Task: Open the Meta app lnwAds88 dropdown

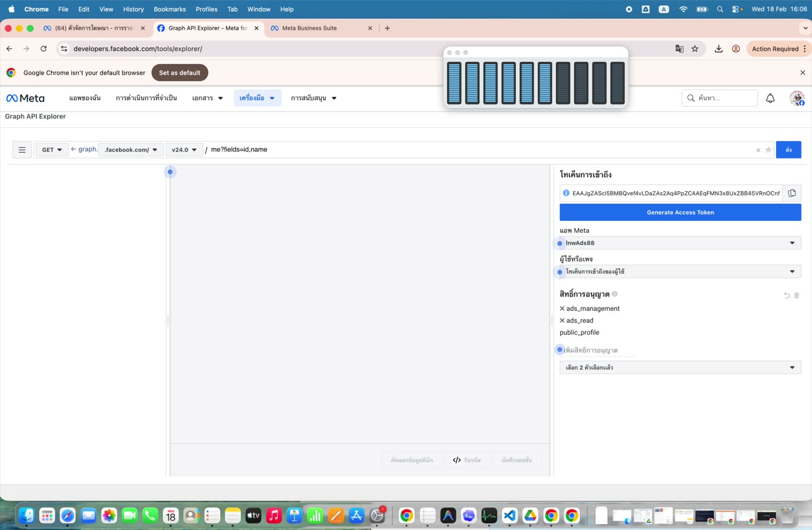Action: (680, 243)
